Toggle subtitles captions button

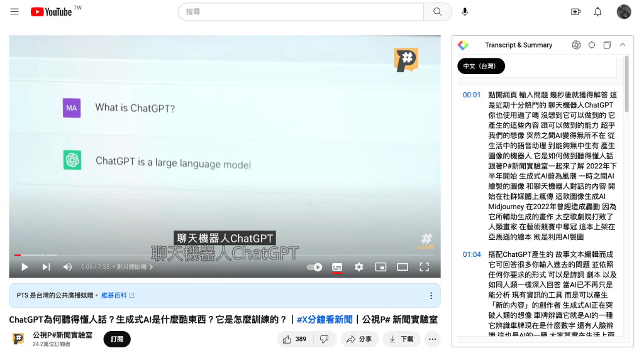337,268
